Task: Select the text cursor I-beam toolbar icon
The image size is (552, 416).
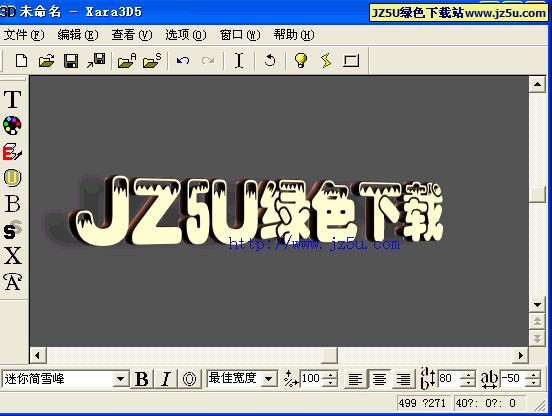Action: [239, 61]
